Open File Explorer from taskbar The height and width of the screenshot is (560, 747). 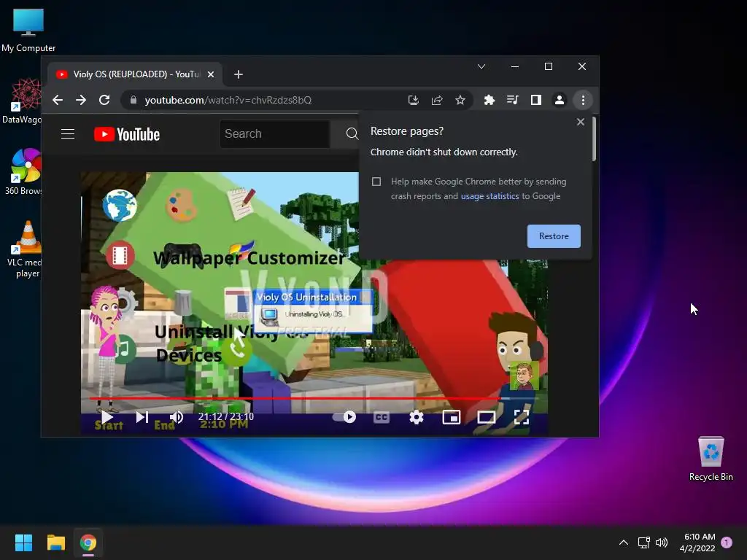[55, 542]
